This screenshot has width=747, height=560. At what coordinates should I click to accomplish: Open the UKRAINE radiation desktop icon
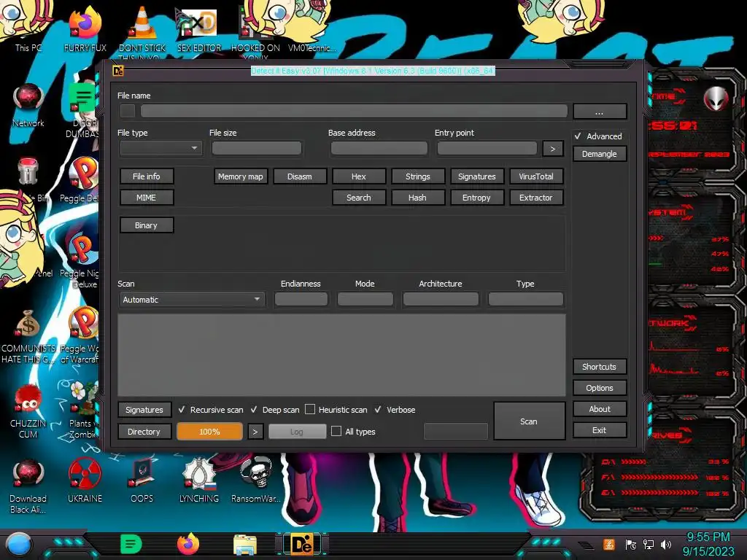(x=85, y=481)
